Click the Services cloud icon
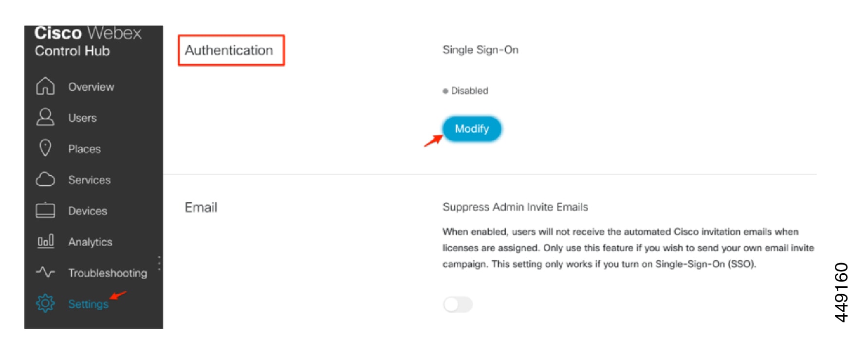Screen dimensions: 868x354 tap(45, 179)
